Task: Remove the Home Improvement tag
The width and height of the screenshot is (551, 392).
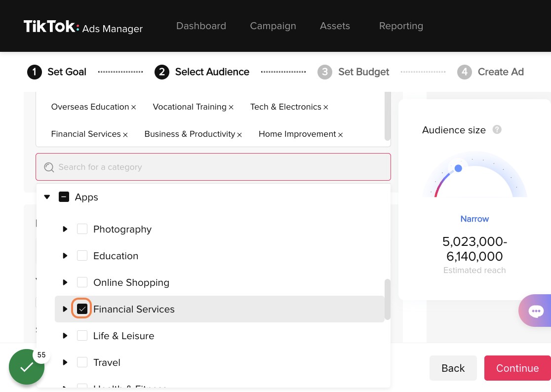Action: [340, 134]
